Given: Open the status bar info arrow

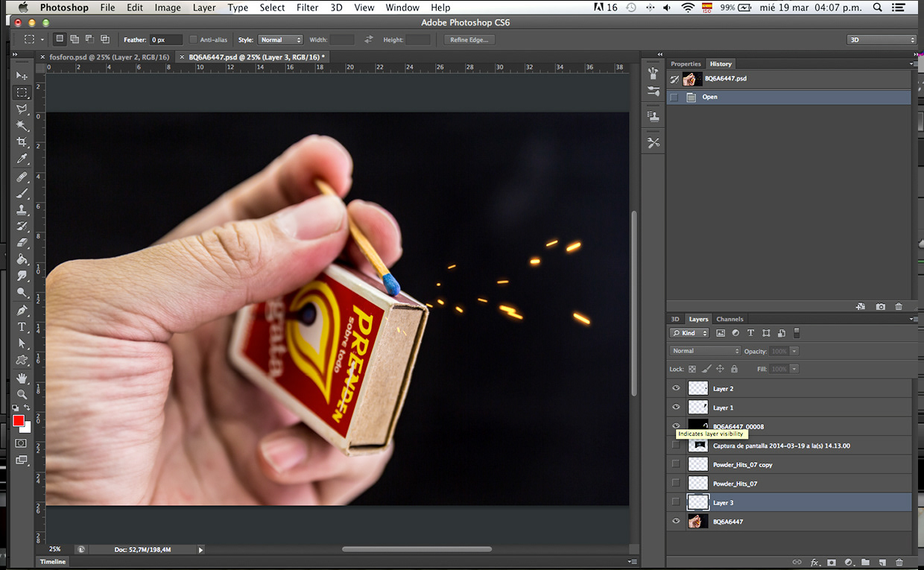Looking at the screenshot, I should pyautogui.click(x=200, y=550).
